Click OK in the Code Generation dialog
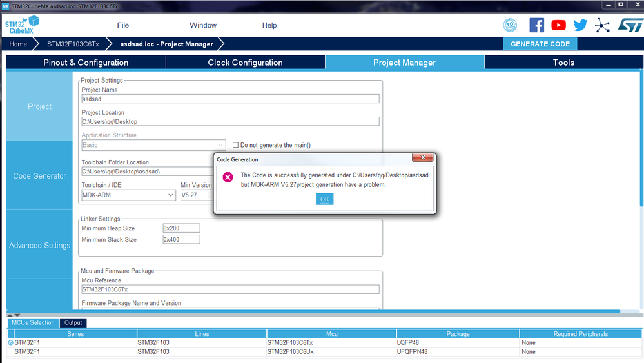644x363 pixels. coord(324,199)
